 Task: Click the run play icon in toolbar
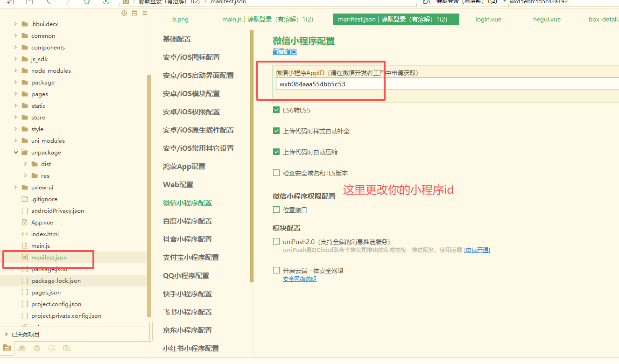pos(106,2)
